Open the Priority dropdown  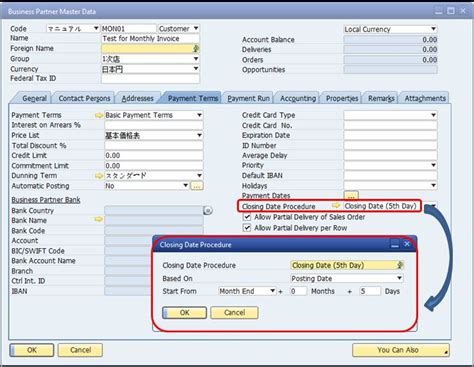(433, 165)
